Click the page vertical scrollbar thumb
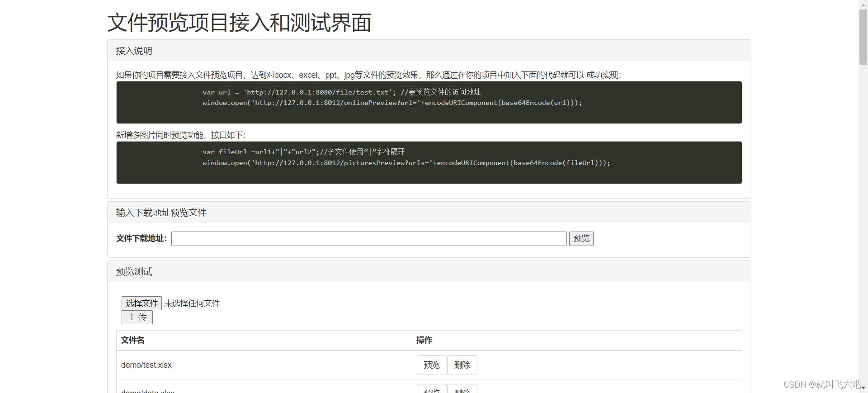The width and height of the screenshot is (868, 393). click(863, 36)
